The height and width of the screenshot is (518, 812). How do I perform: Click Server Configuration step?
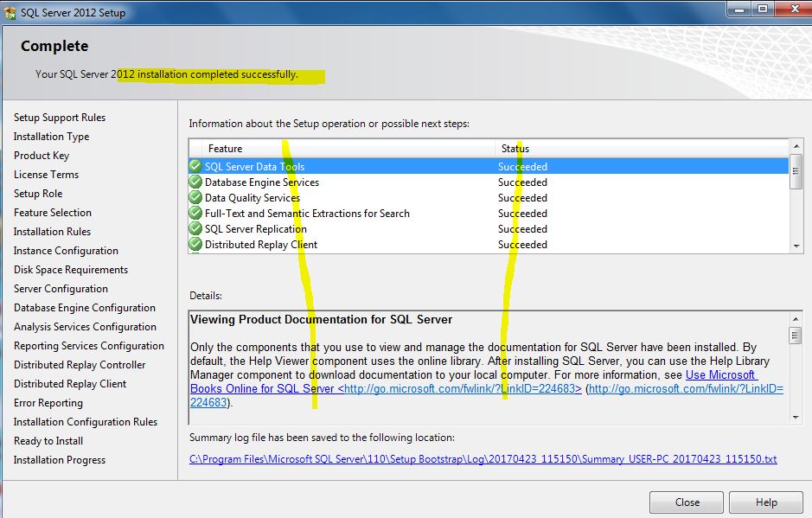pos(61,289)
